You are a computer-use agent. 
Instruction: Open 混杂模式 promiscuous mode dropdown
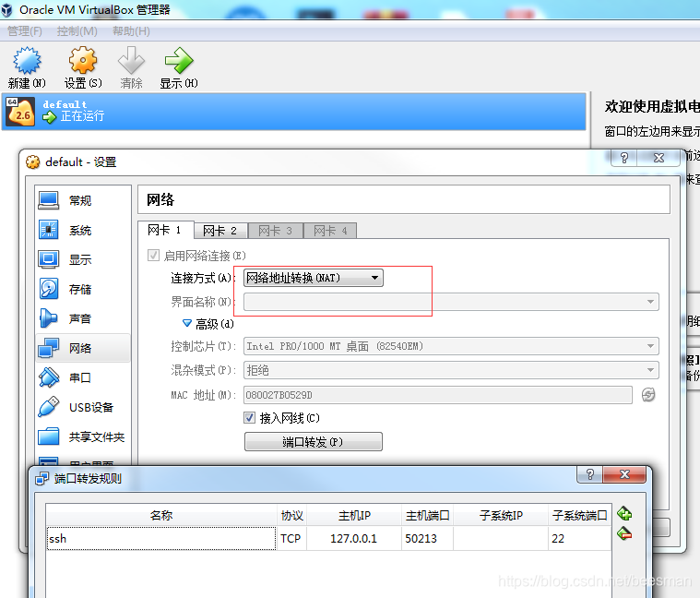pyautogui.click(x=451, y=370)
